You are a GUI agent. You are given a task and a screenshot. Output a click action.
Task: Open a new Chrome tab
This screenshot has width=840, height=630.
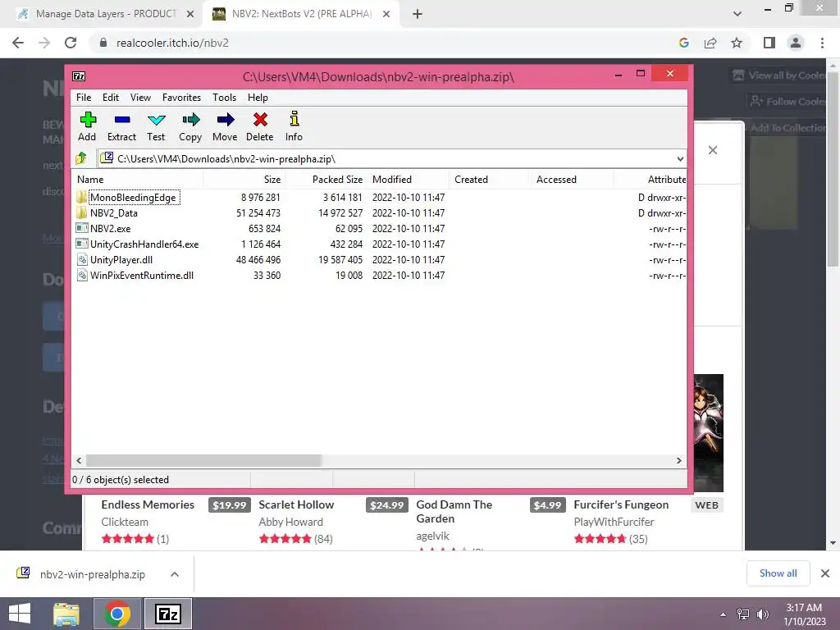coord(418,14)
